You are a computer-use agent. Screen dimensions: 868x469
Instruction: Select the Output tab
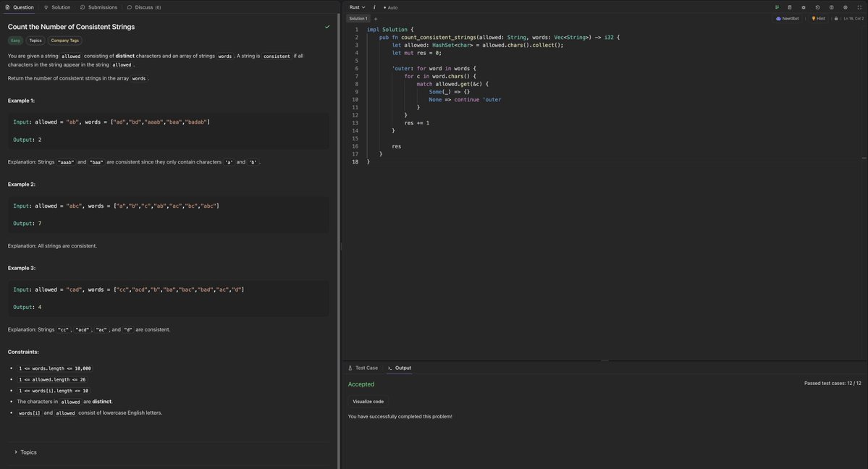(400, 368)
